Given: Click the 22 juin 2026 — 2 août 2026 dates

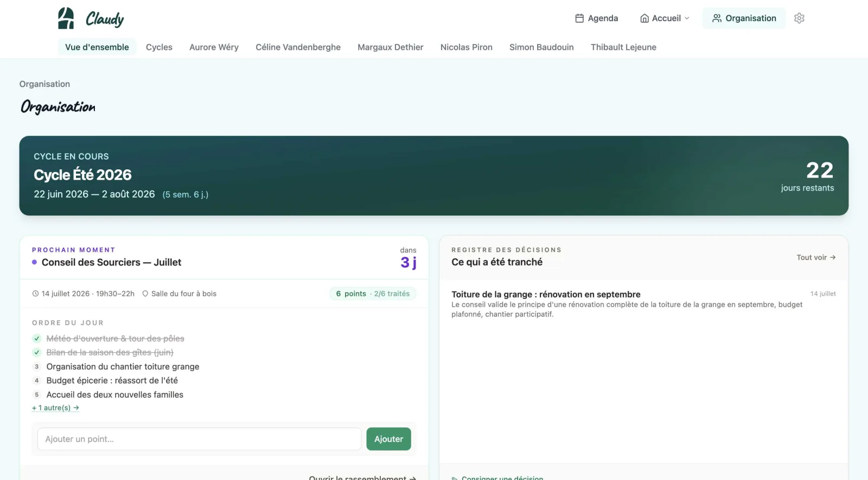Looking at the screenshot, I should pos(94,194).
